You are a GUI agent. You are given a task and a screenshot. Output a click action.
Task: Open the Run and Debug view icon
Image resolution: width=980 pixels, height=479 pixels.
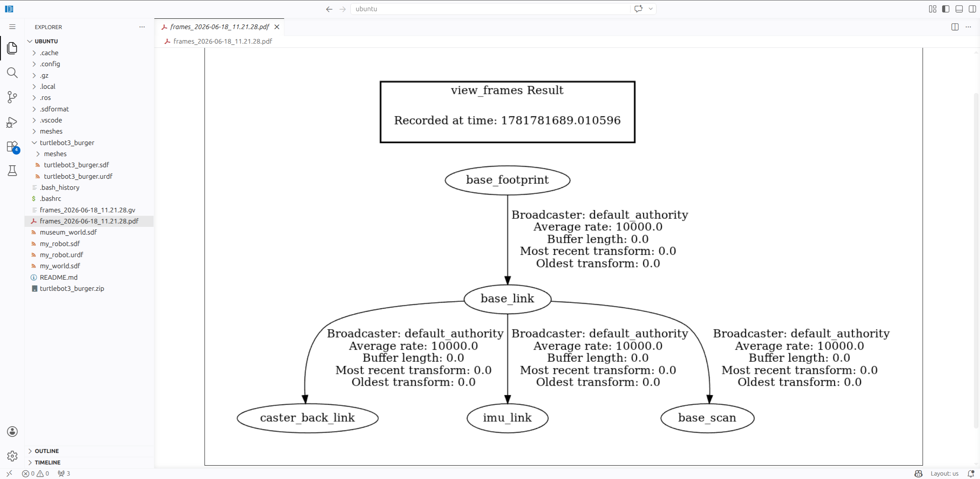tap(12, 122)
